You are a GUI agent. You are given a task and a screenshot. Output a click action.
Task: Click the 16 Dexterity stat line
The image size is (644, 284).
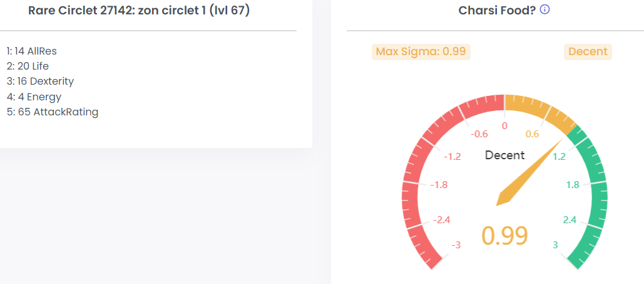(x=40, y=82)
